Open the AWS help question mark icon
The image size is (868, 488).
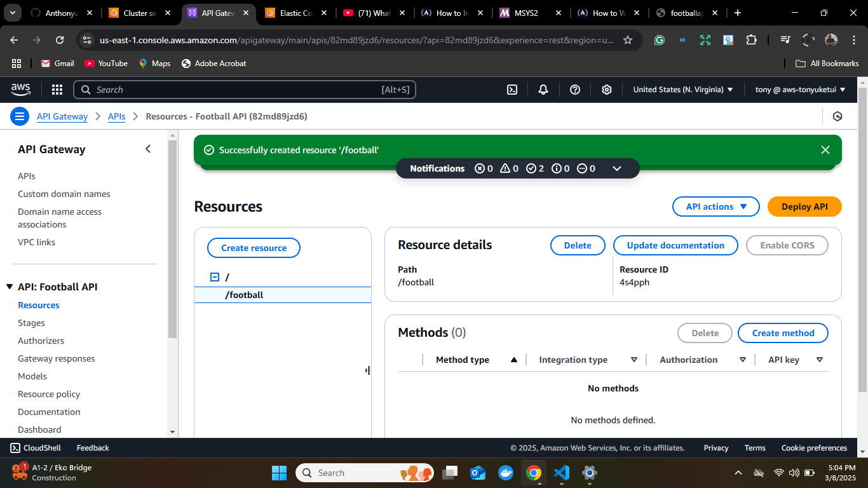coord(575,90)
